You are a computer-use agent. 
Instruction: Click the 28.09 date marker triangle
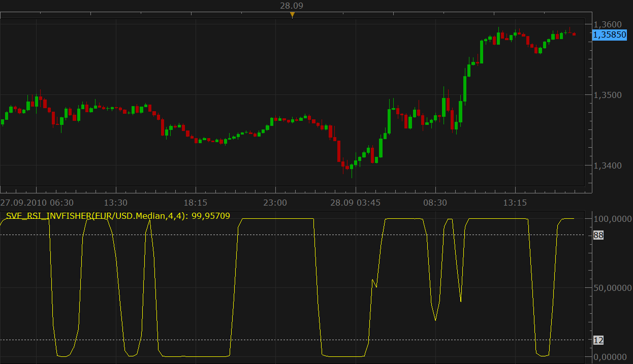(x=292, y=15)
